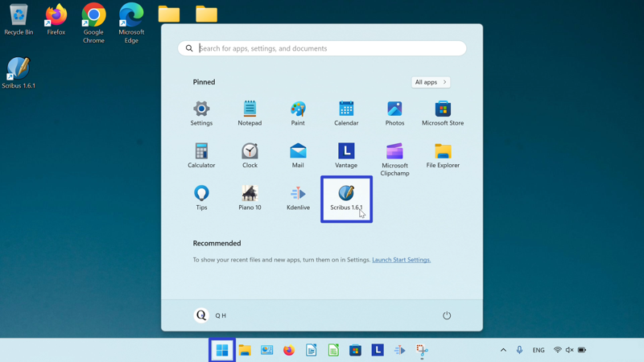The width and height of the screenshot is (644, 362).
Task: Open File Explorer from pinned apps
Action: coord(443,155)
